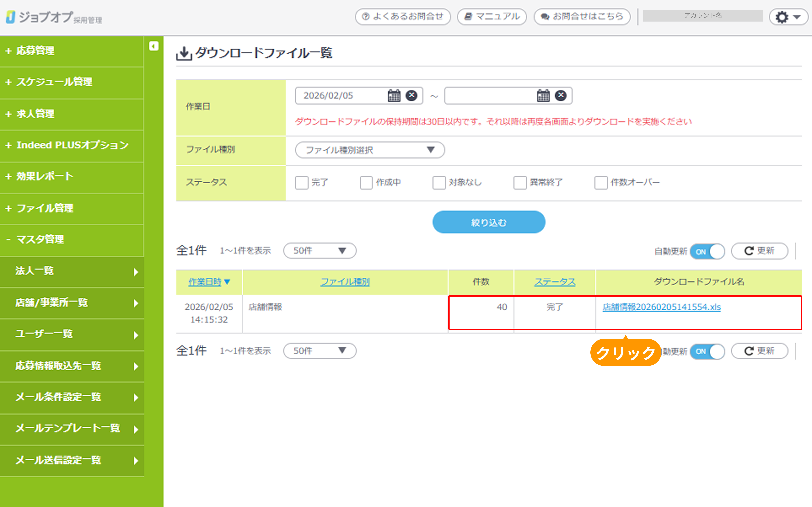Click the top 更新 refresh button
Viewport: 812px width, 507px height.
tap(759, 251)
